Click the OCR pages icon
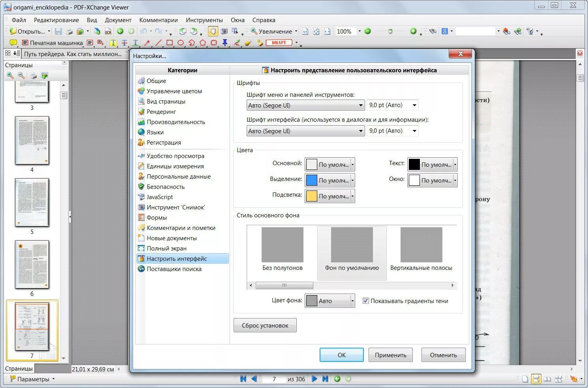Image resolution: width=588 pixels, height=388 pixels. click(x=108, y=31)
